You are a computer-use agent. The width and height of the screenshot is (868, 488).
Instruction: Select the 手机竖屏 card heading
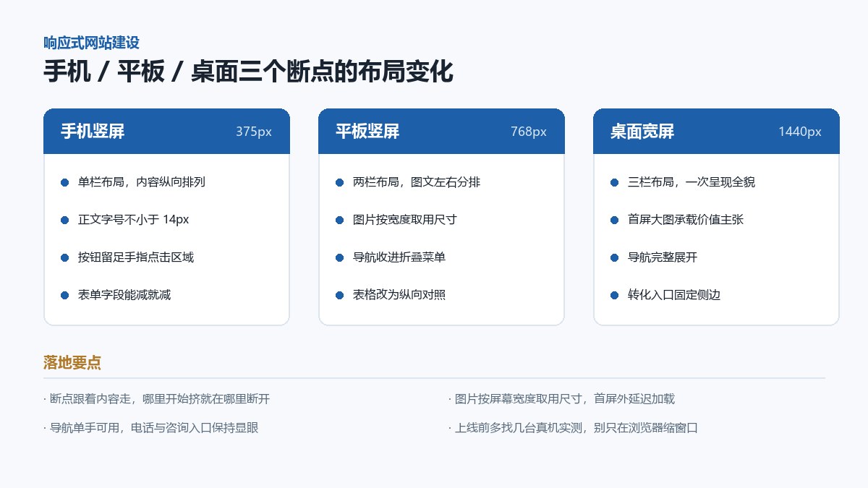(x=93, y=132)
